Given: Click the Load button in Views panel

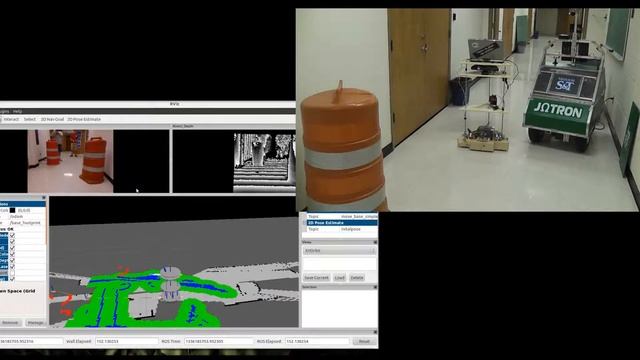Looking at the screenshot, I should [340, 278].
